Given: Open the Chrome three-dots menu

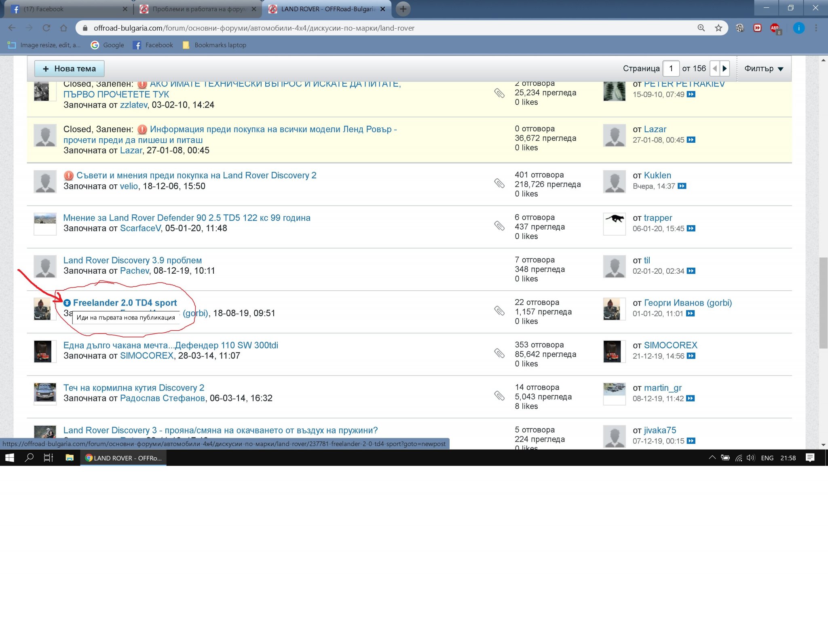Looking at the screenshot, I should (816, 28).
